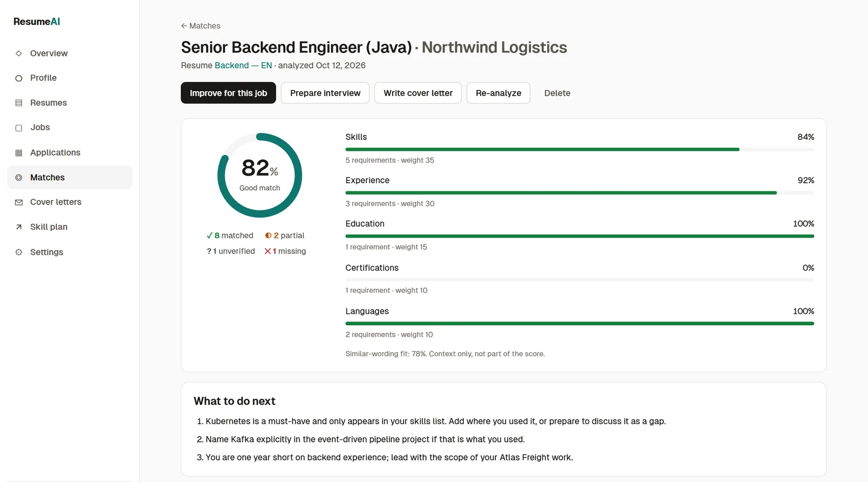Click the Skill plan arrow icon
The width and height of the screenshot is (868, 482).
[18, 227]
